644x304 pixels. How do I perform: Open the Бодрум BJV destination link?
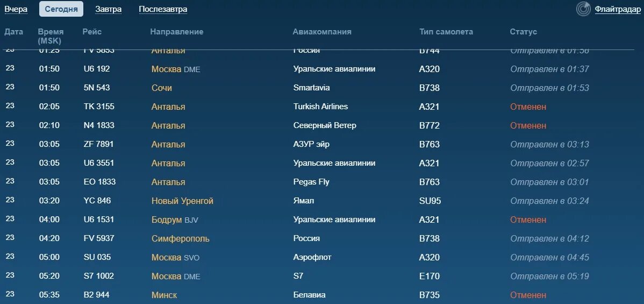coord(175,220)
